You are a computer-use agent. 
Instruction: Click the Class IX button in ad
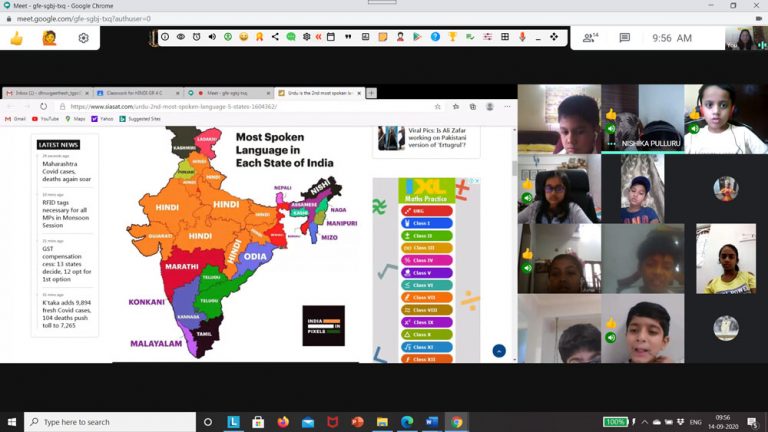click(427, 322)
